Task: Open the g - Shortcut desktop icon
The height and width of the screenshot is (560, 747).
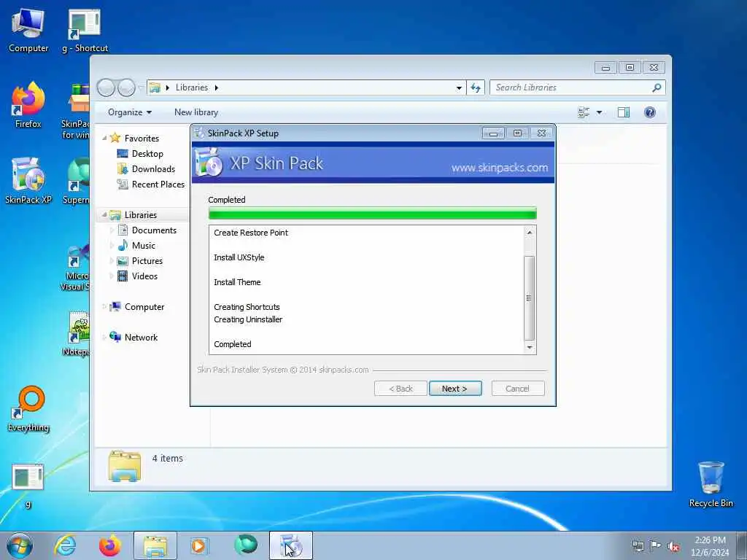Action: pyautogui.click(x=85, y=31)
